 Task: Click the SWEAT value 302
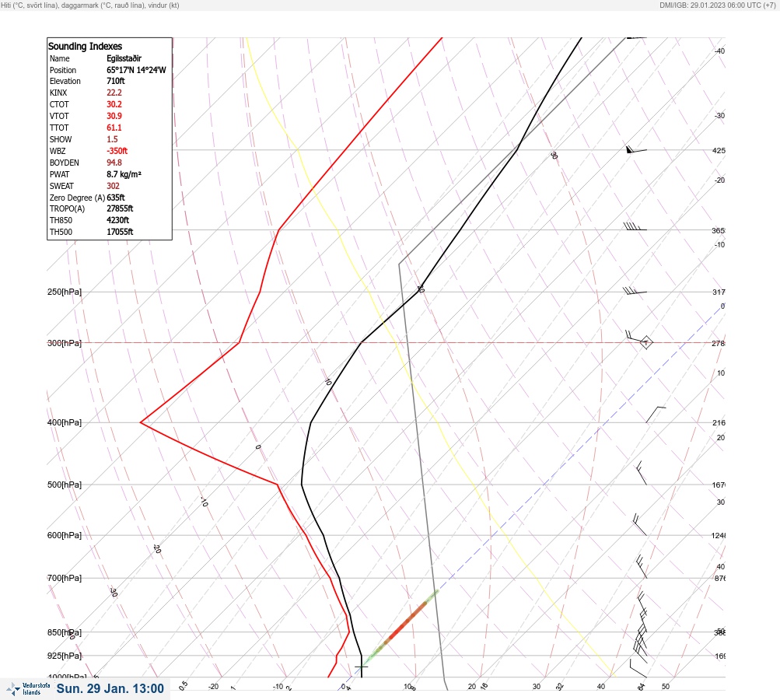(113, 186)
